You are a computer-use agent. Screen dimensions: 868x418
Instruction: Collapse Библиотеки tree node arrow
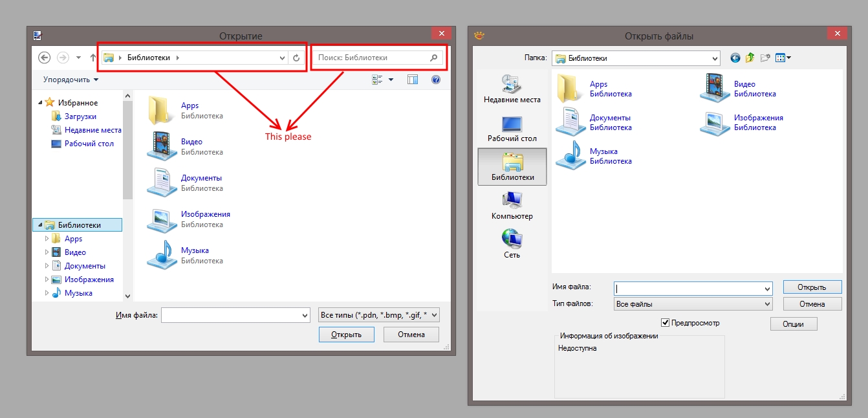(x=40, y=225)
